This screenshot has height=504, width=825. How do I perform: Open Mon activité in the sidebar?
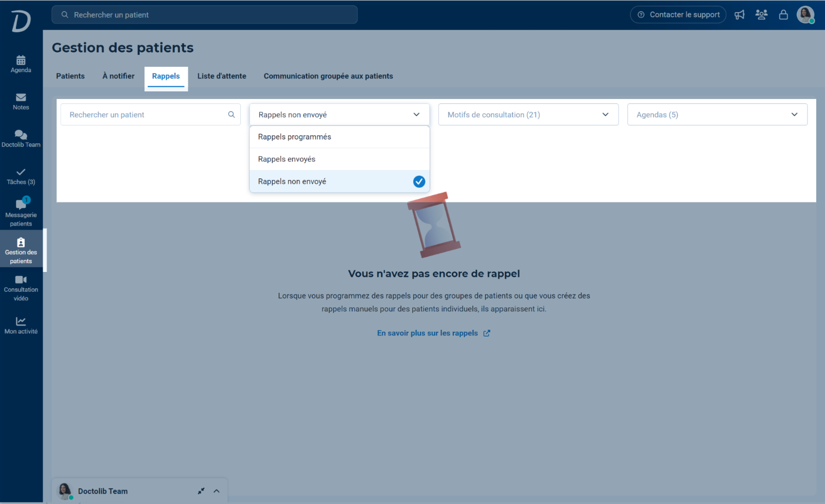(x=21, y=325)
